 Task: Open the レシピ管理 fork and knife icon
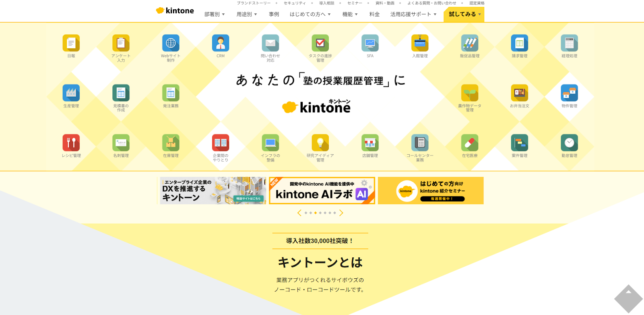71,143
